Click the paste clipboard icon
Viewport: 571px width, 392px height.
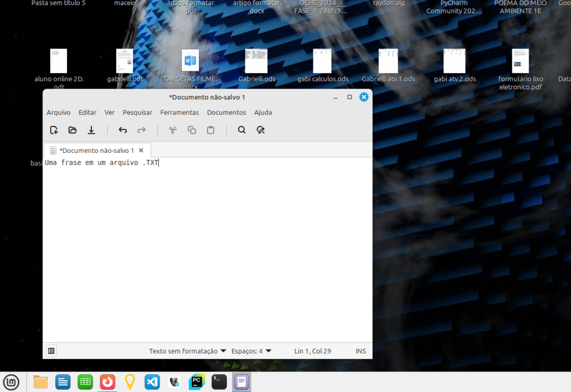click(x=210, y=130)
